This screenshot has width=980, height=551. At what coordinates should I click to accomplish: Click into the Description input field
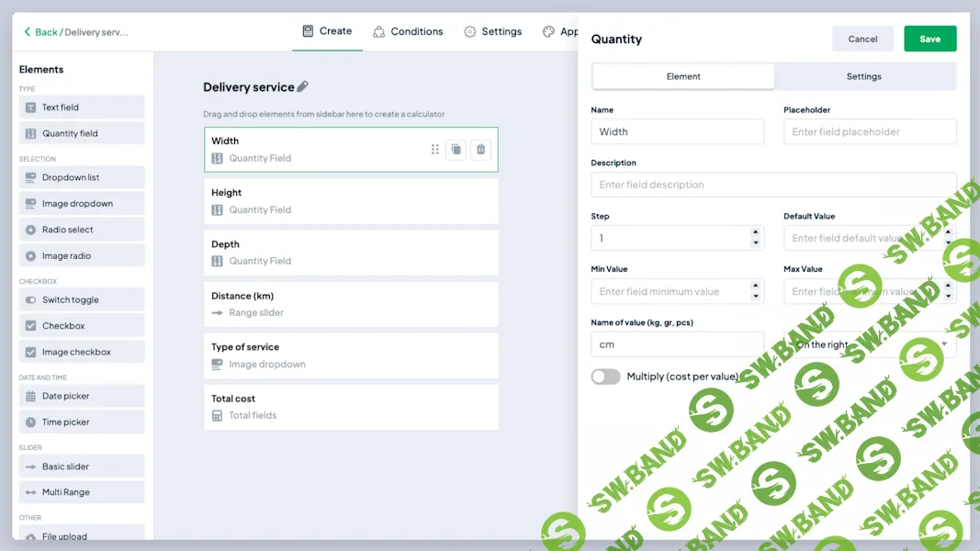coord(773,185)
